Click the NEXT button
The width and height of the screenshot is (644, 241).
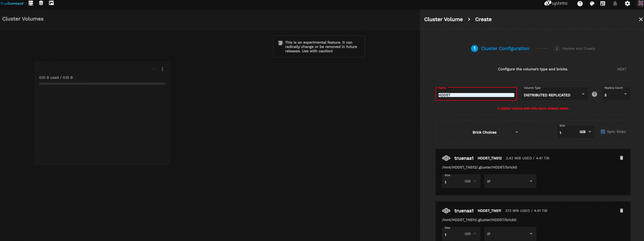(x=622, y=69)
